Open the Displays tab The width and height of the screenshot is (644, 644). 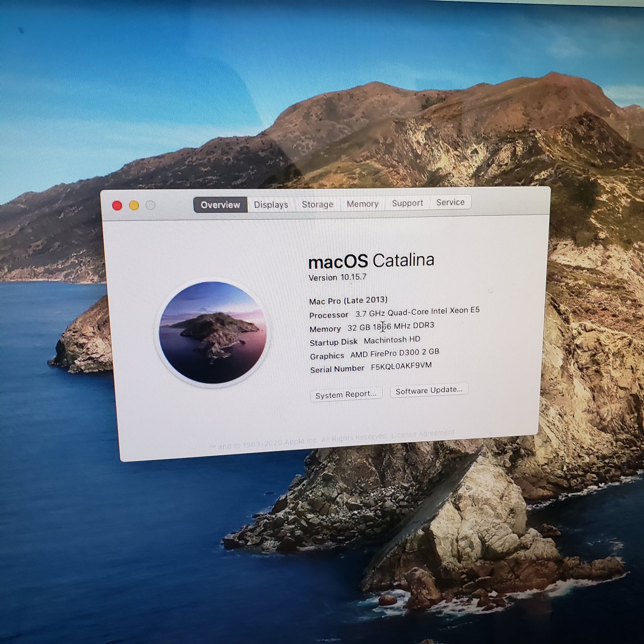click(271, 205)
